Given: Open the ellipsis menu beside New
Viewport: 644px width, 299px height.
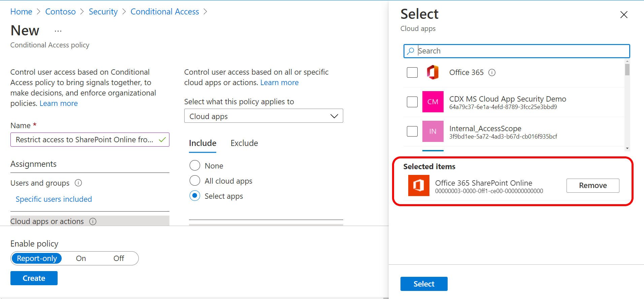Looking at the screenshot, I should tap(58, 31).
